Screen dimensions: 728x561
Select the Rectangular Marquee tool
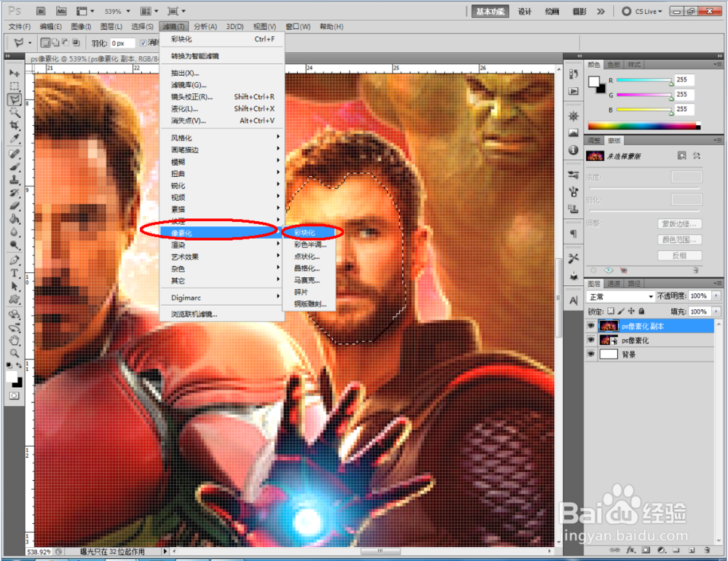coord(14,87)
